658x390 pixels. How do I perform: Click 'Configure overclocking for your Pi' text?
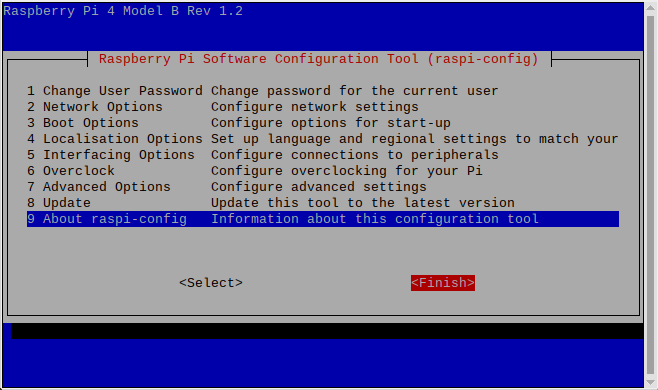pos(347,171)
